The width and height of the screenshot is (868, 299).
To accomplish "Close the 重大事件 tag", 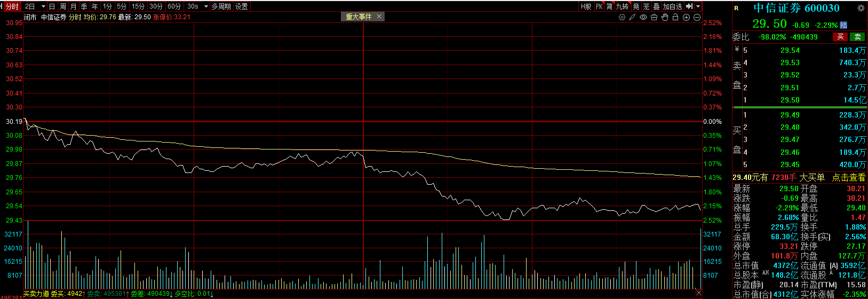I will 379,17.
